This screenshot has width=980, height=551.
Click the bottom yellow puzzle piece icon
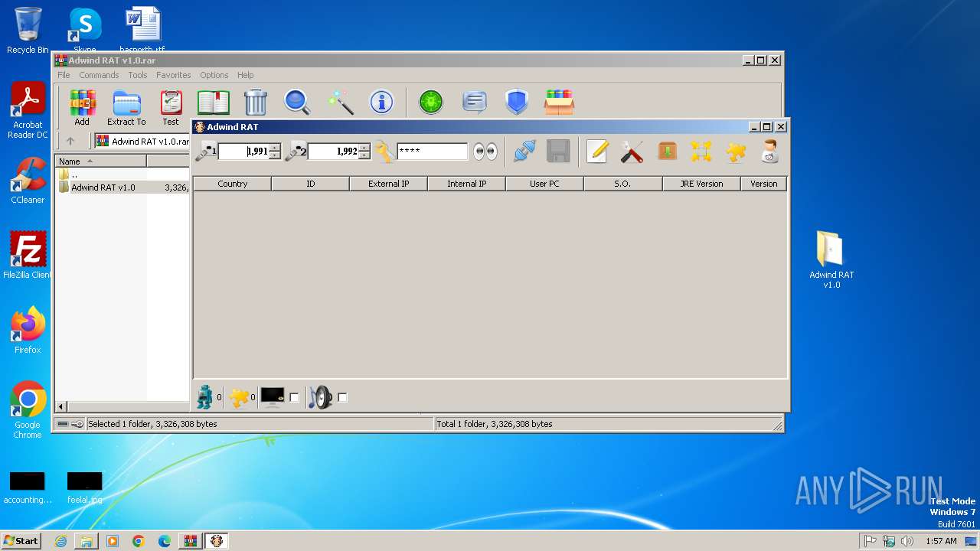tap(240, 398)
